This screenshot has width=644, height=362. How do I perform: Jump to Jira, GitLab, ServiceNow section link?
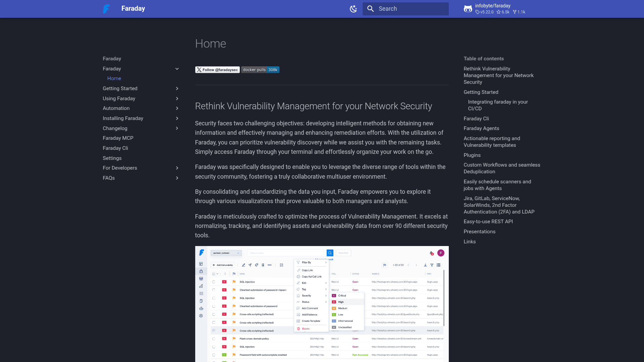(x=499, y=205)
